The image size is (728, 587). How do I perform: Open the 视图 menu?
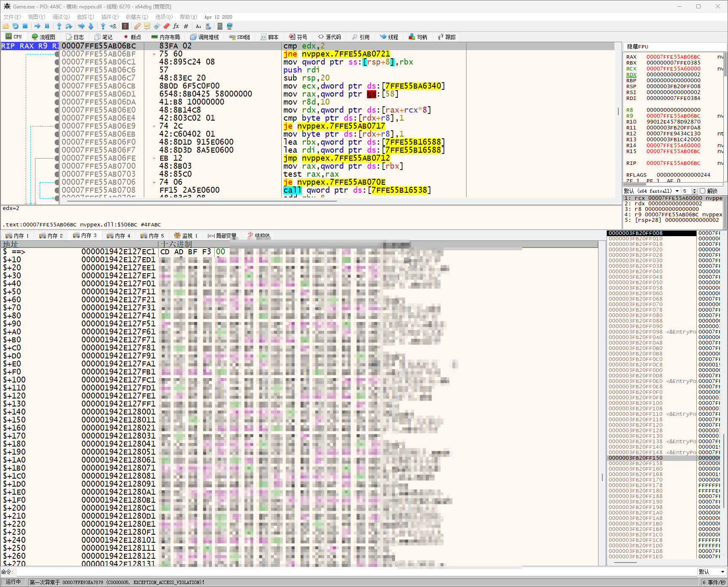coord(36,17)
